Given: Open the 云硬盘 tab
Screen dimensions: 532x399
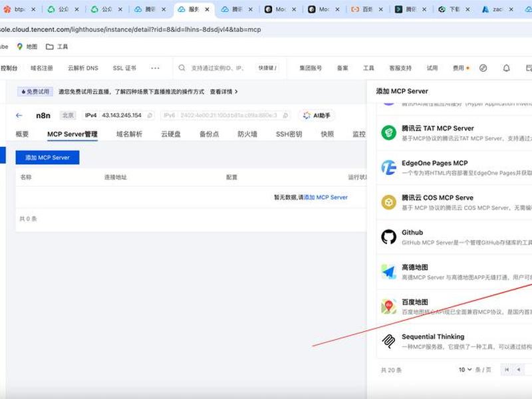Looking at the screenshot, I should [171, 134].
